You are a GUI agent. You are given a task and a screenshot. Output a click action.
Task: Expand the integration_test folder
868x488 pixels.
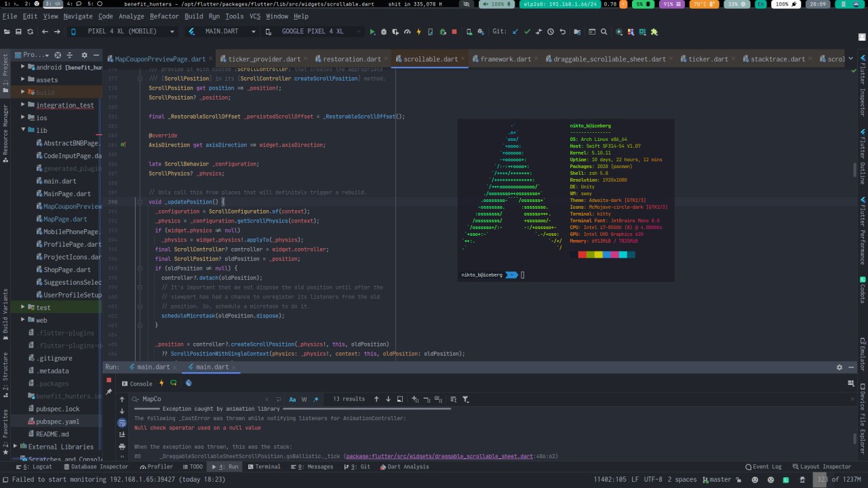click(x=23, y=105)
